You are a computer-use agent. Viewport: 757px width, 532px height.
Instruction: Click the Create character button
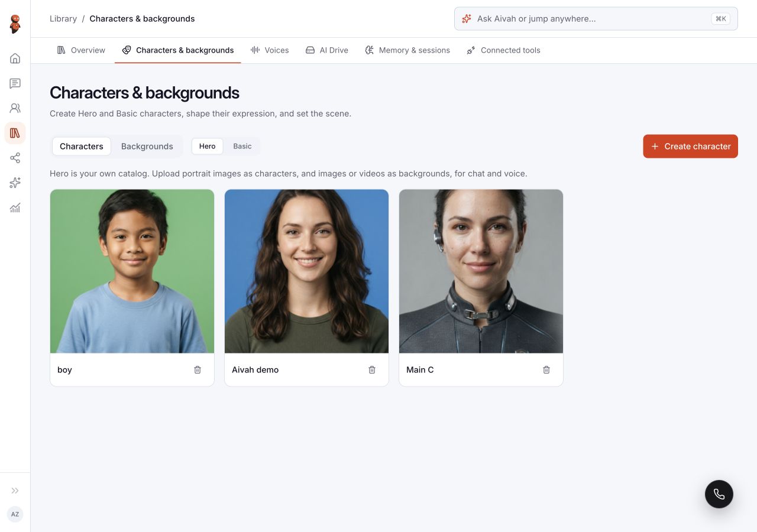point(691,146)
